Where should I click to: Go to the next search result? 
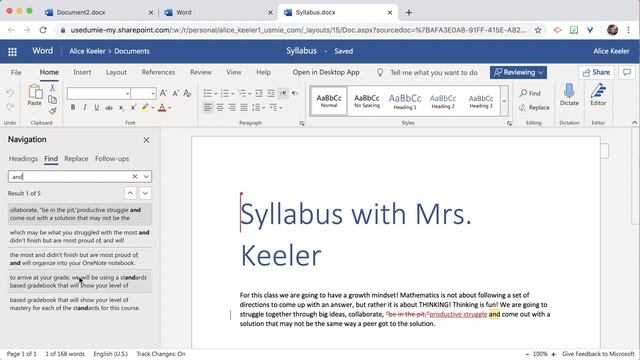pos(145,193)
